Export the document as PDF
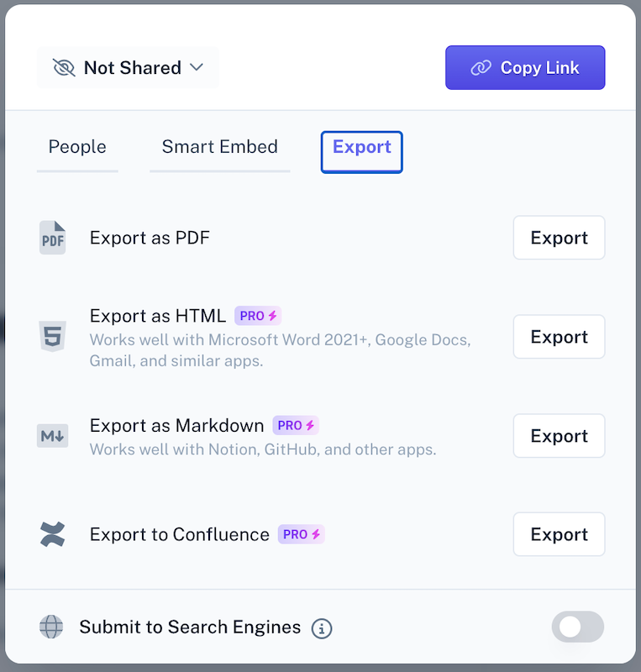 pyautogui.click(x=559, y=238)
